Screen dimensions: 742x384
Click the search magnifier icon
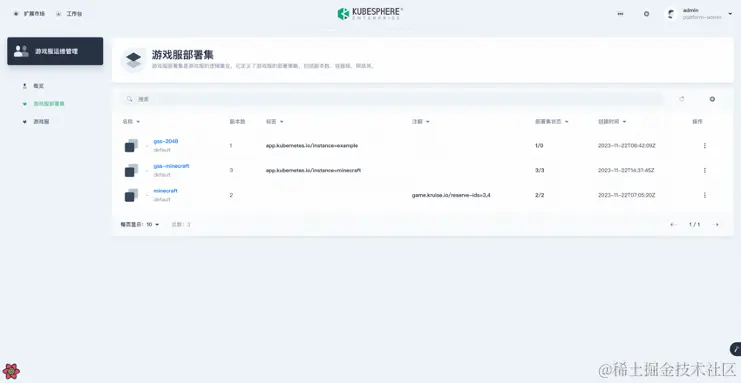(129, 99)
